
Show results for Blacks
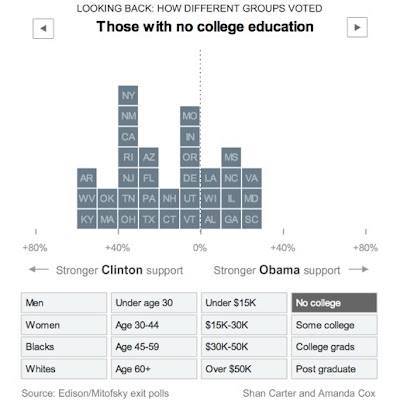click(x=64, y=347)
